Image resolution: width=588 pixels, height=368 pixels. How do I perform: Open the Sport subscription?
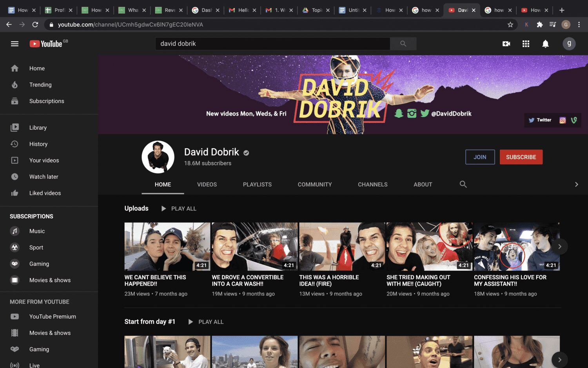(x=49, y=248)
